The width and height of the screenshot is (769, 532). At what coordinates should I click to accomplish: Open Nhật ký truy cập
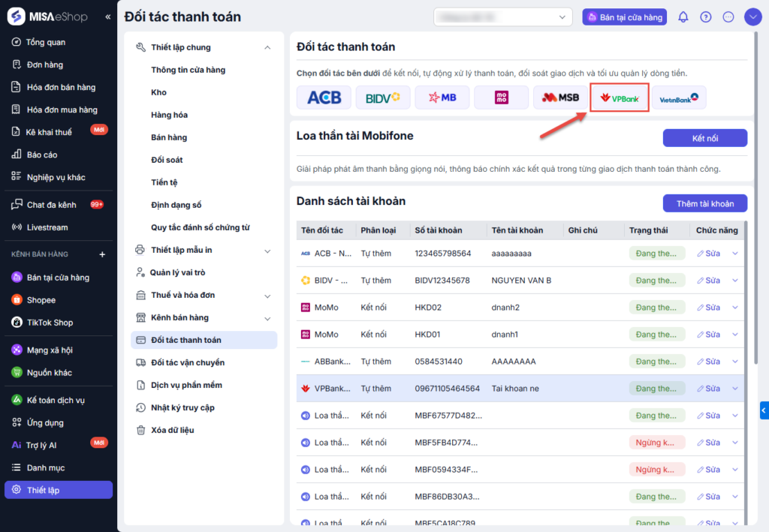point(182,407)
